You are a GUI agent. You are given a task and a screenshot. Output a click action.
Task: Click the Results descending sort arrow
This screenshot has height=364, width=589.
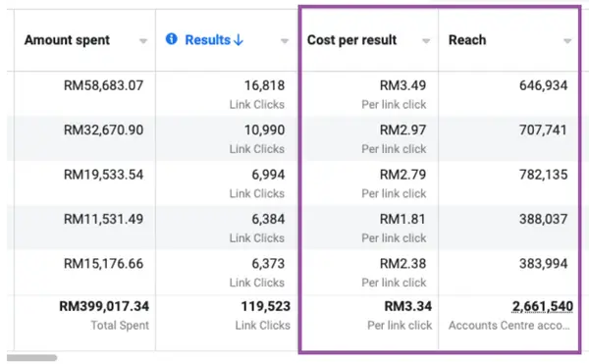[x=239, y=40]
